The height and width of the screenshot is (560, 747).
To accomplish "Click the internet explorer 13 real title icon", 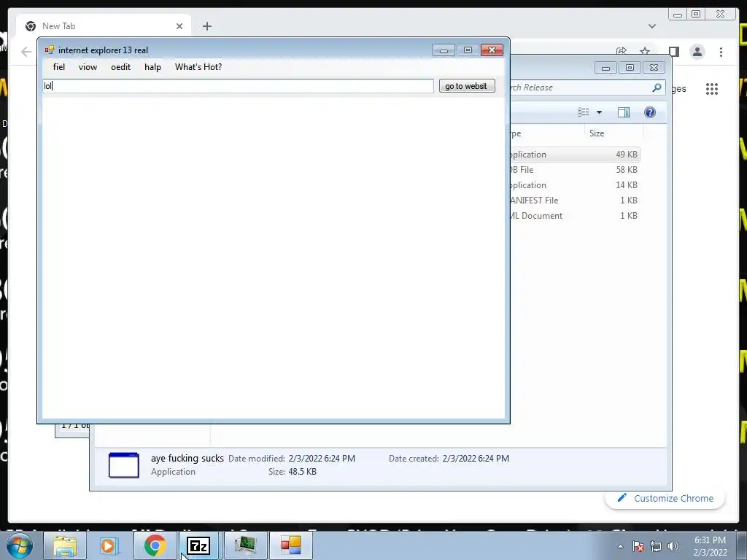I will click(x=50, y=50).
